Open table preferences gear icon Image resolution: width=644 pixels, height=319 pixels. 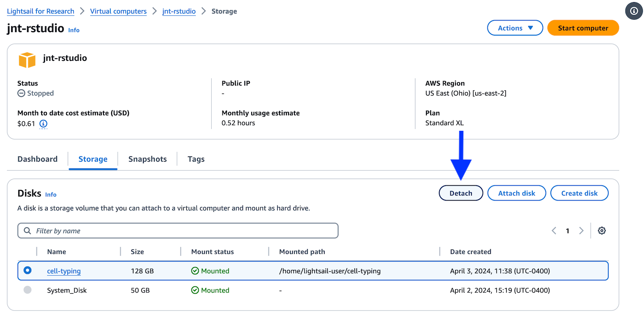602,231
